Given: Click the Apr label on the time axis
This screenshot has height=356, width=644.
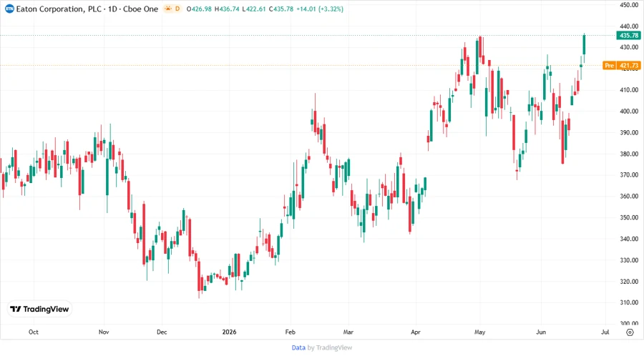Looking at the screenshot, I should coord(416,332).
